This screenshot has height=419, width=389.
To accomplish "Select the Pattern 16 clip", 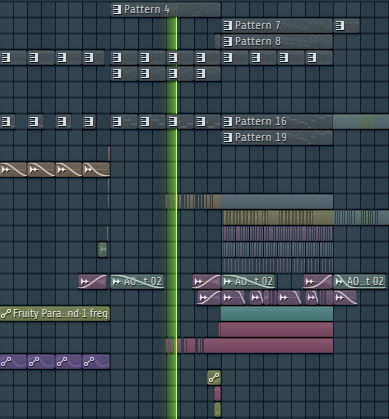I will 277,122.
